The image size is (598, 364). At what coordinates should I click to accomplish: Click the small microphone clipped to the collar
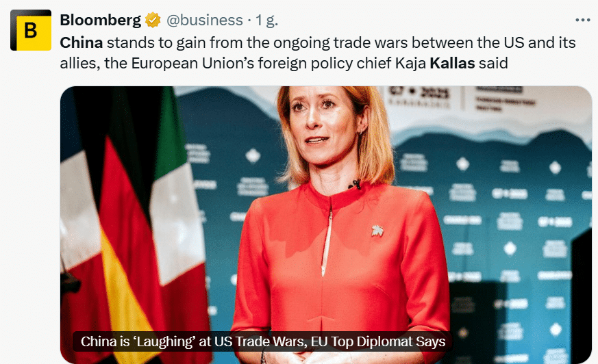coord(355,185)
